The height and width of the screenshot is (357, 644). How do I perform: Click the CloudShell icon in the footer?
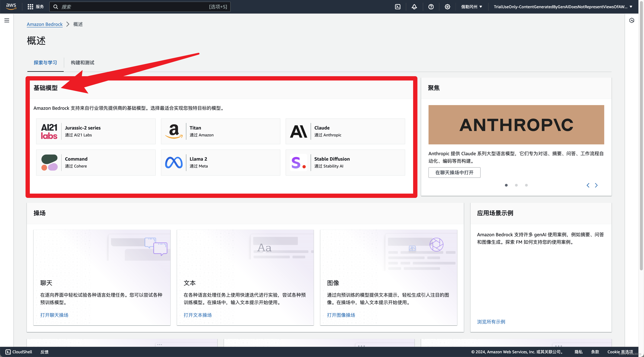point(8,352)
